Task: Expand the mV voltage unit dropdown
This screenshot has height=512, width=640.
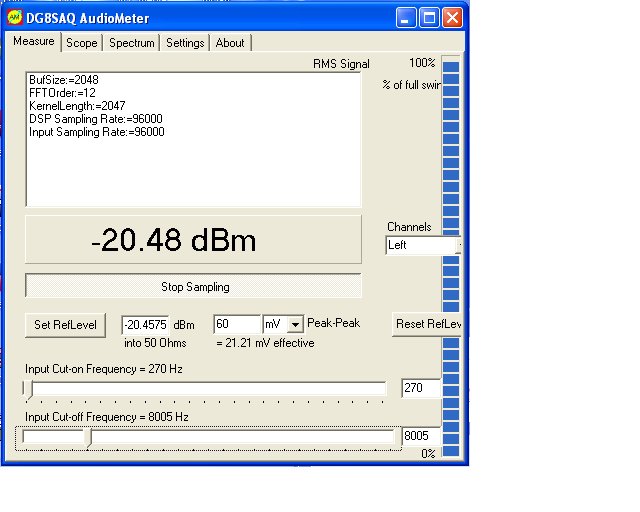Action: pyautogui.click(x=294, y=325)
